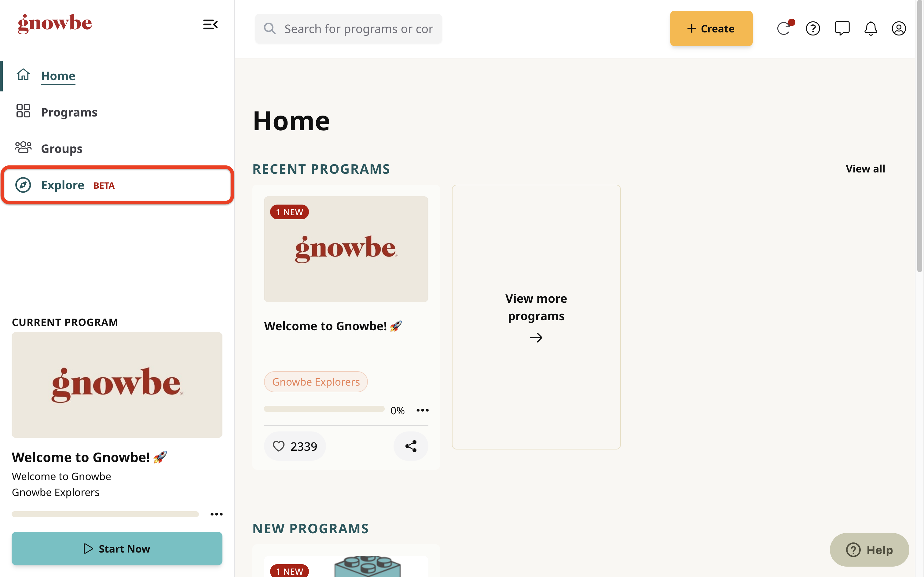Open the Create button menu

tap(711, 28)
